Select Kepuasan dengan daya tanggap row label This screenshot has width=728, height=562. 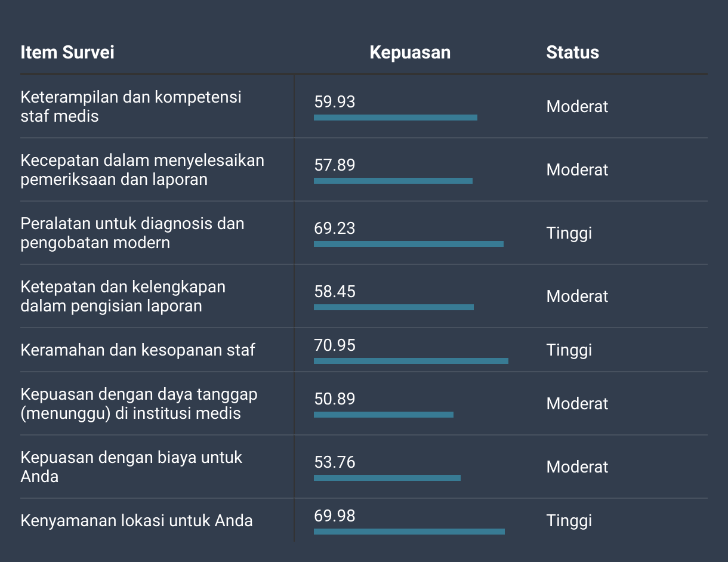139,403
